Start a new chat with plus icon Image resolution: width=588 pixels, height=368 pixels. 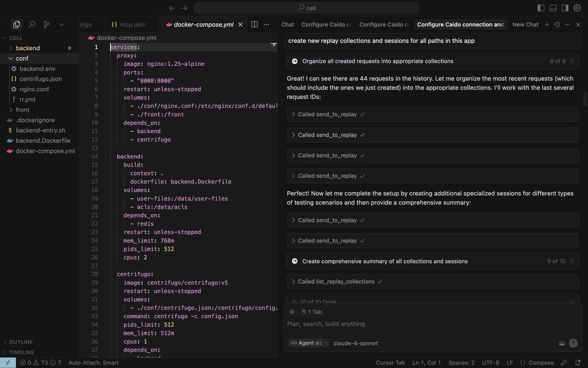tap(547, 25)
